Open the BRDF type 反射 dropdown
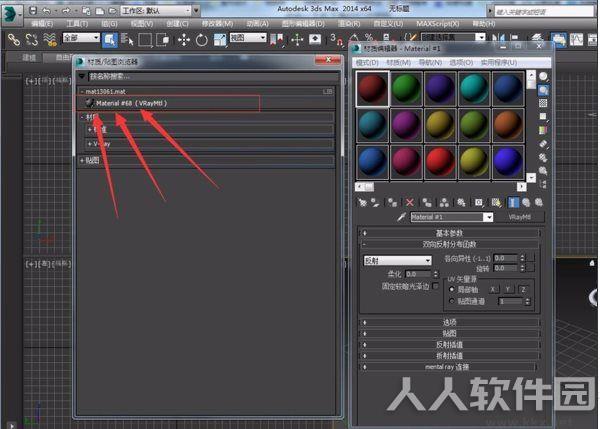This screenshot has height=429, width=600. (x=397, y=261)
